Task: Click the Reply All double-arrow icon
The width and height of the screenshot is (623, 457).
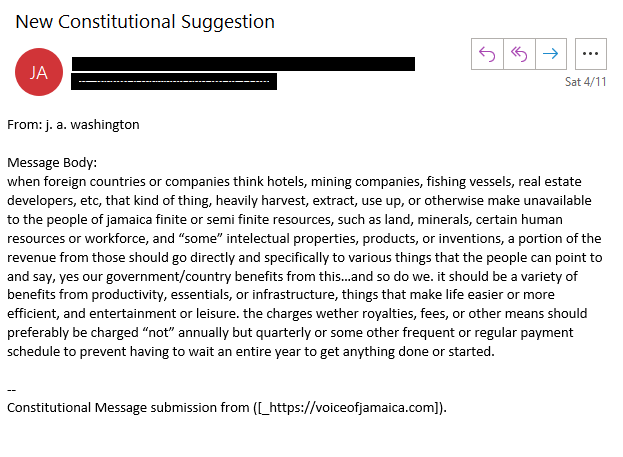Action: (519, 54)
